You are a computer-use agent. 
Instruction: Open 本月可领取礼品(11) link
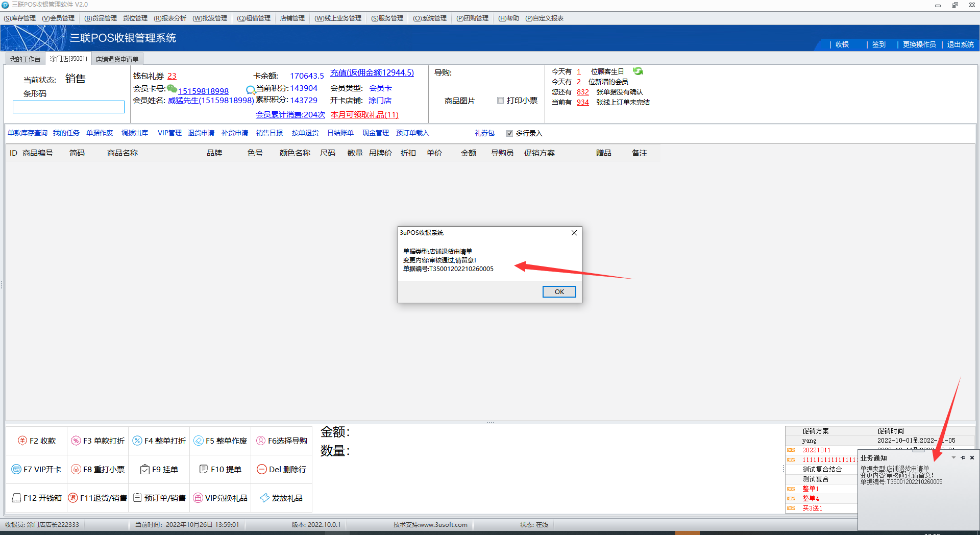point(364,115)
